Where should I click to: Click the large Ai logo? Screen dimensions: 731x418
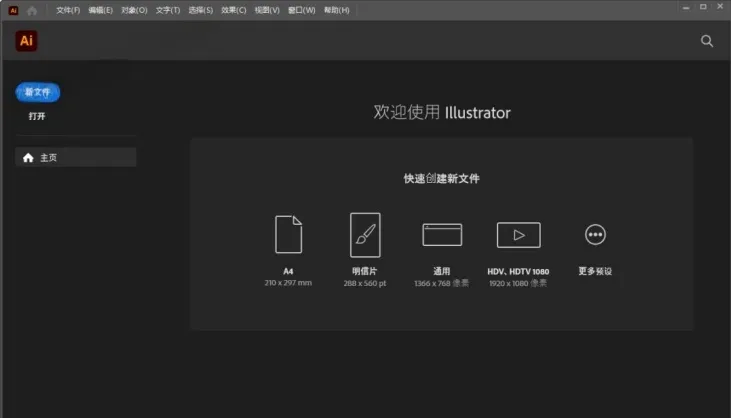tap(27, 41)
